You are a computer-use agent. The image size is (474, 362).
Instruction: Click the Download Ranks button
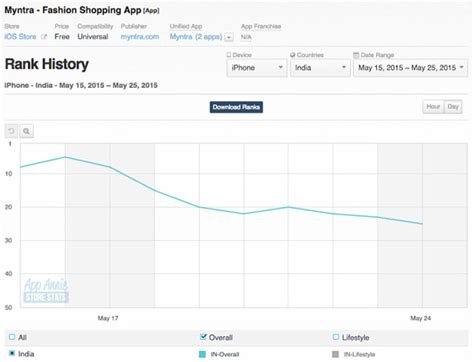236,107
